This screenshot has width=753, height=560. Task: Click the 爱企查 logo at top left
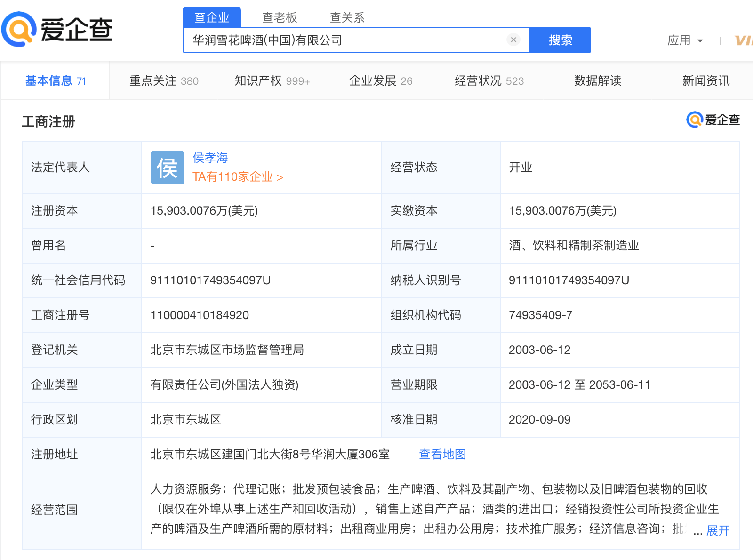[x=57, y=29]
